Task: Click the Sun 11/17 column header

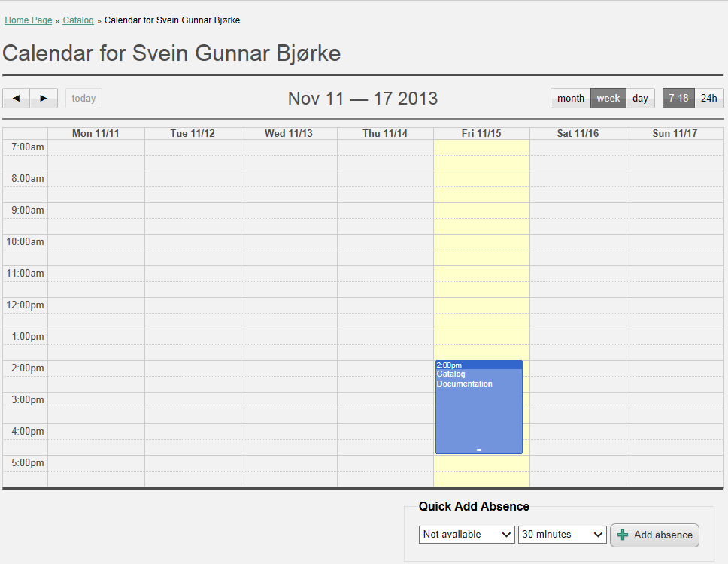Action: coord(675,134)
